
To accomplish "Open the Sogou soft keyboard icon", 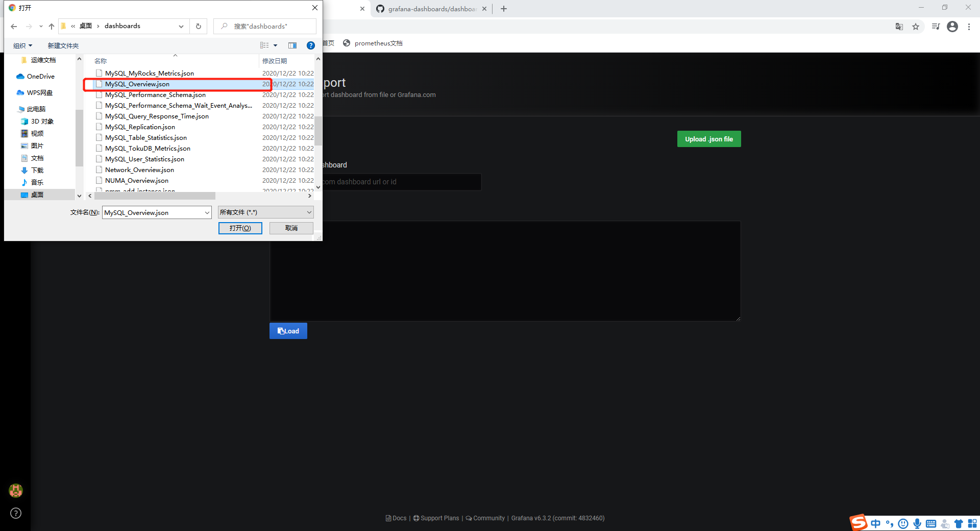I will [931, 523].
